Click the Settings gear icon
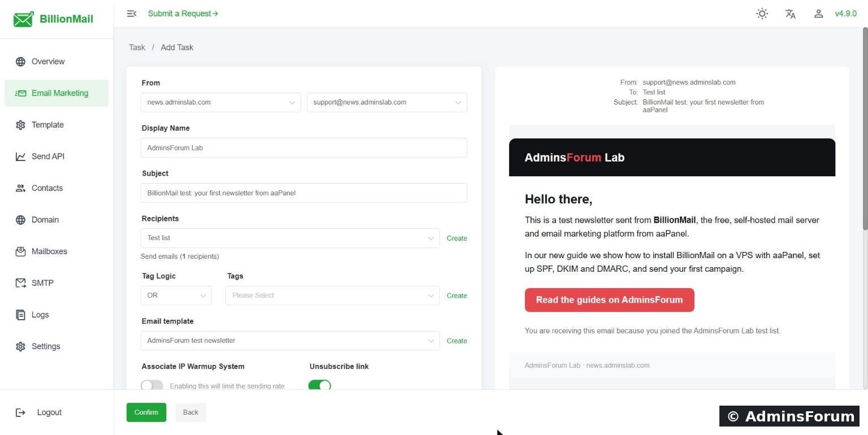 tap(21, 346)
